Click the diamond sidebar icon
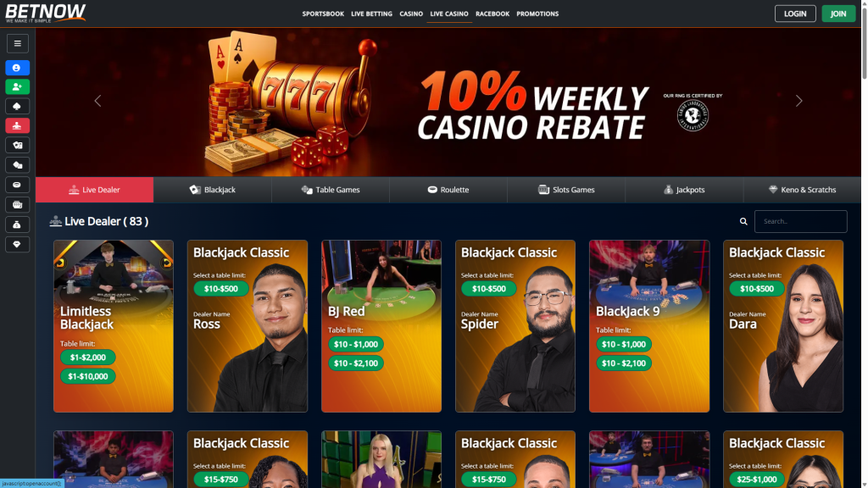 click(17, 245)
